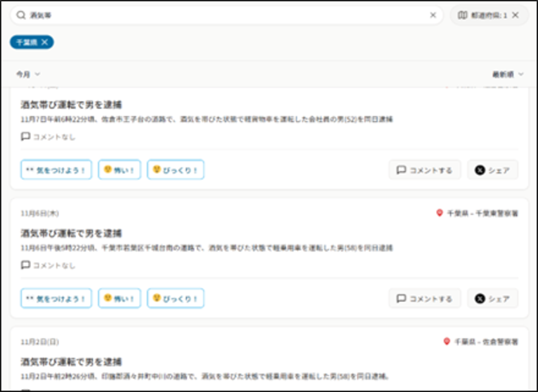
Task: Toggle 気をつけよう！ reaction on first post
Action: [56, 170]
